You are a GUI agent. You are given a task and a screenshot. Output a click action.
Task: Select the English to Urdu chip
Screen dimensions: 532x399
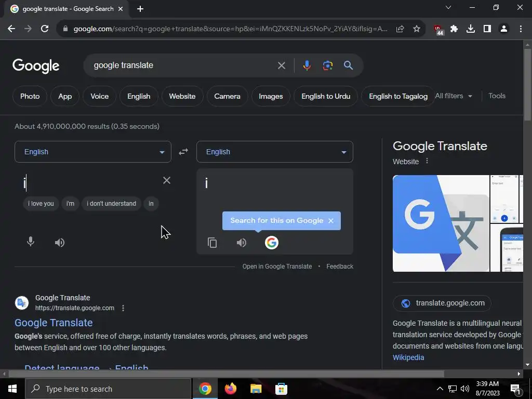(x=326, y=96)
